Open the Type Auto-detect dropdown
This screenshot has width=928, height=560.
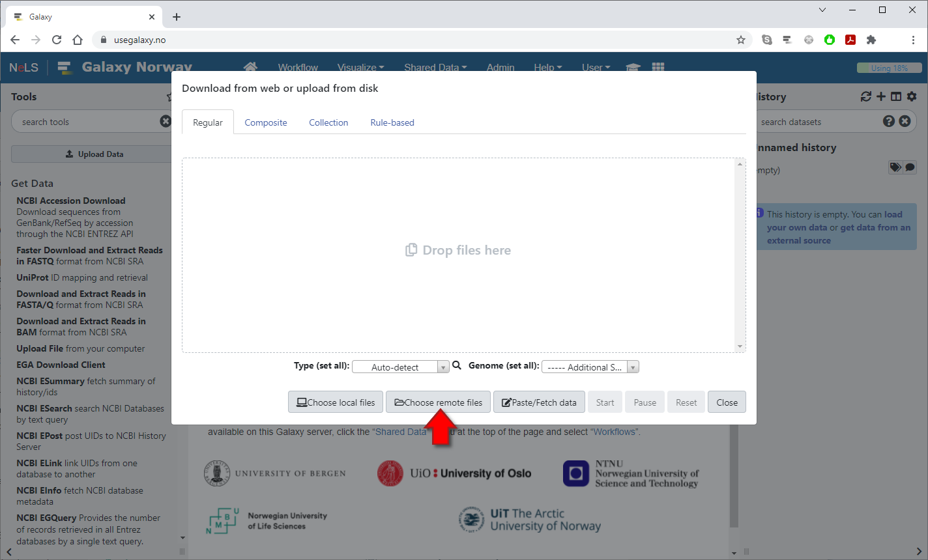(x=400, y=367)
